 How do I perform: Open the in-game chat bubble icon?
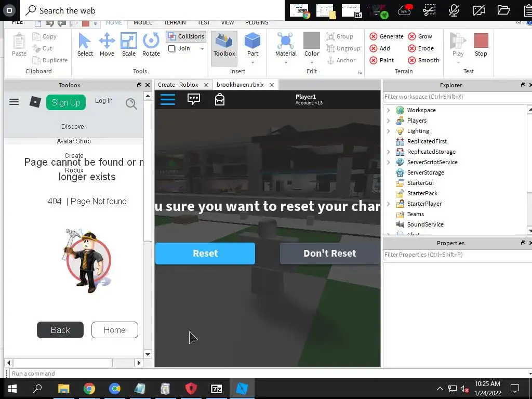click(x=193, y=99)
